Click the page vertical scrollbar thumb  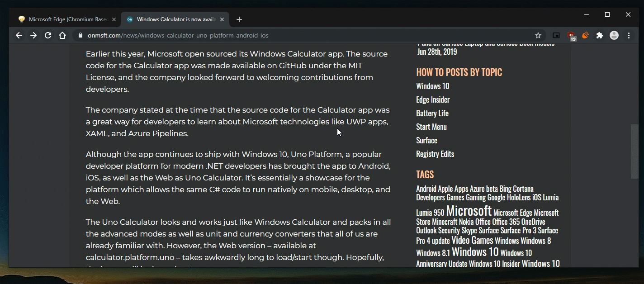coord(635,151)
